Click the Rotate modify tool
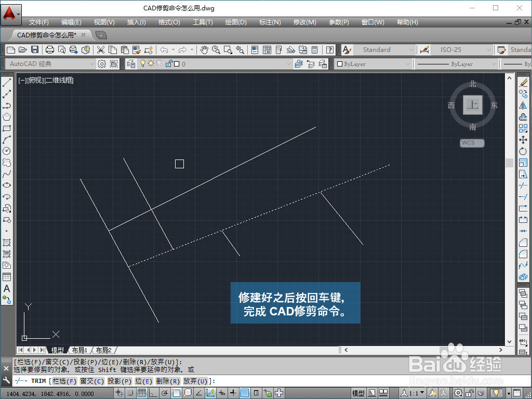Screen dimensions: 532x399 tap(523, 151)
